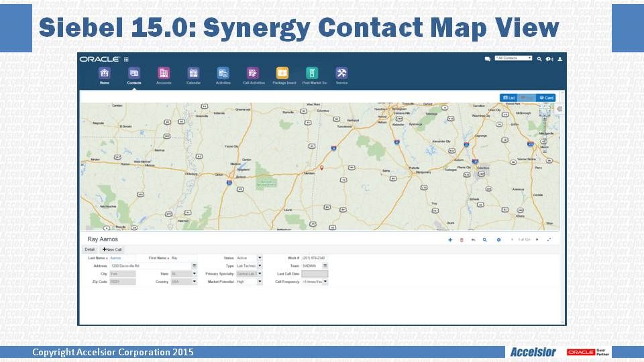Select the Contacts tab

click(134, 75)
